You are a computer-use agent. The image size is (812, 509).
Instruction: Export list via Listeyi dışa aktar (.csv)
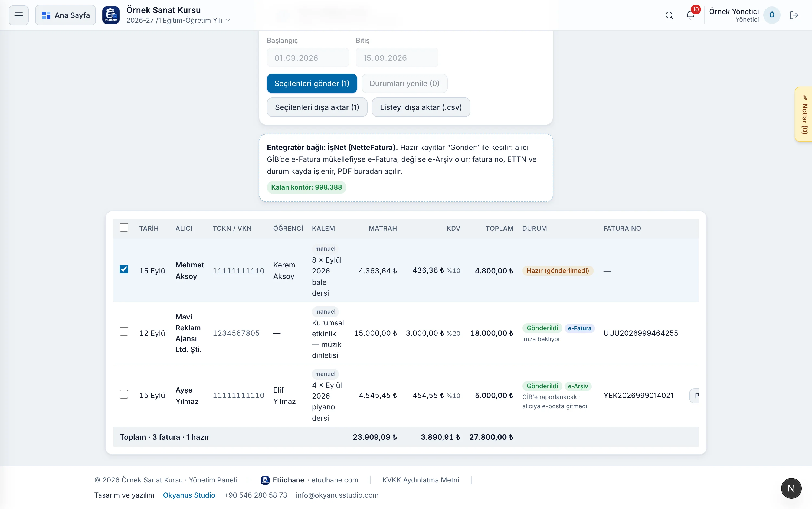point(421,107)
